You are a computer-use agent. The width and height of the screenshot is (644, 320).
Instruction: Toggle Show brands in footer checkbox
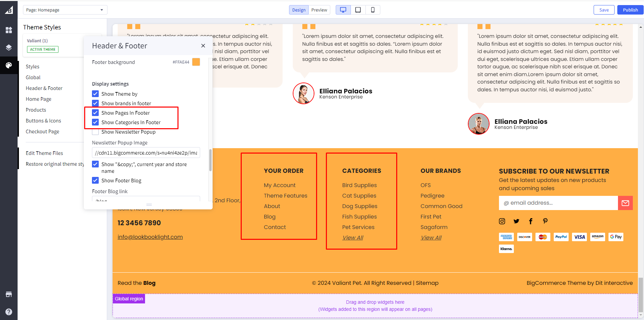(95, 103)
